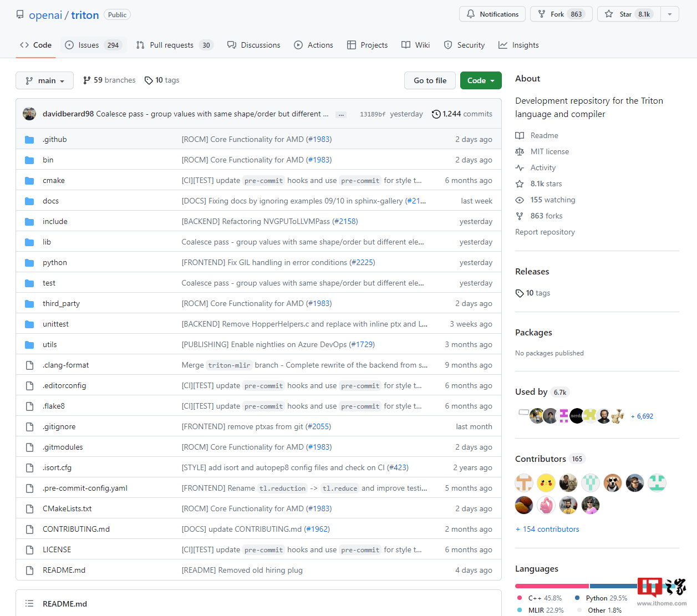Open README outline list icon

(29, 604)
